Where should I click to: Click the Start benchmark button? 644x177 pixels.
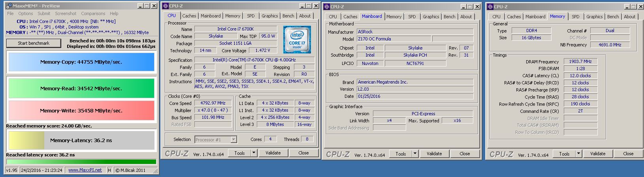point(34,43)
